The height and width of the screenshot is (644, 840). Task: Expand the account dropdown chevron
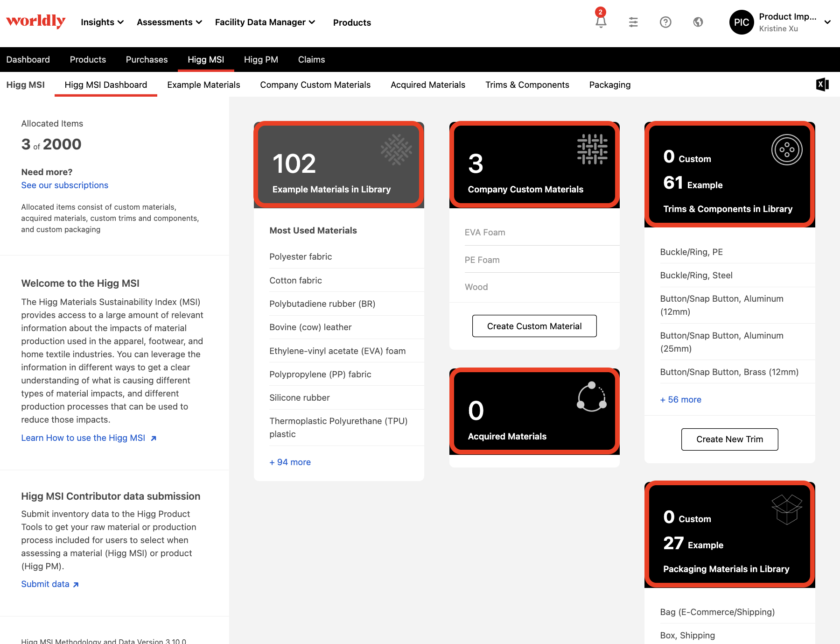click(827, 22)
